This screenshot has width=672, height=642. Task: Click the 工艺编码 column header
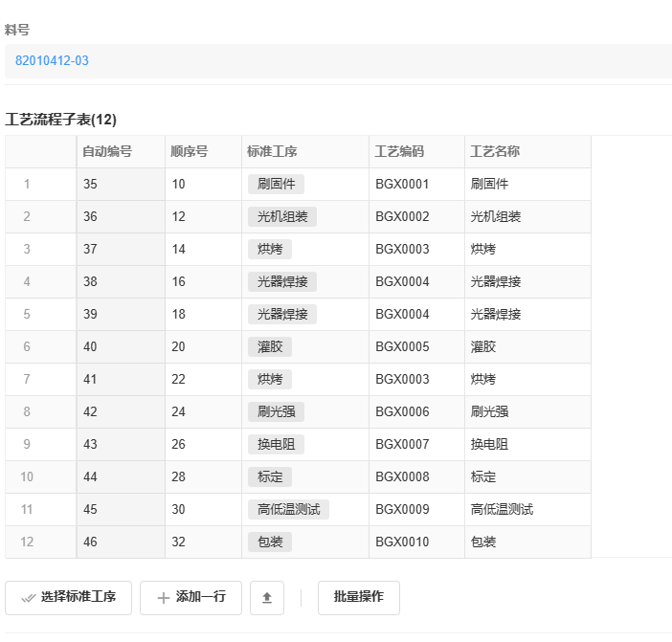pos(399,151)
